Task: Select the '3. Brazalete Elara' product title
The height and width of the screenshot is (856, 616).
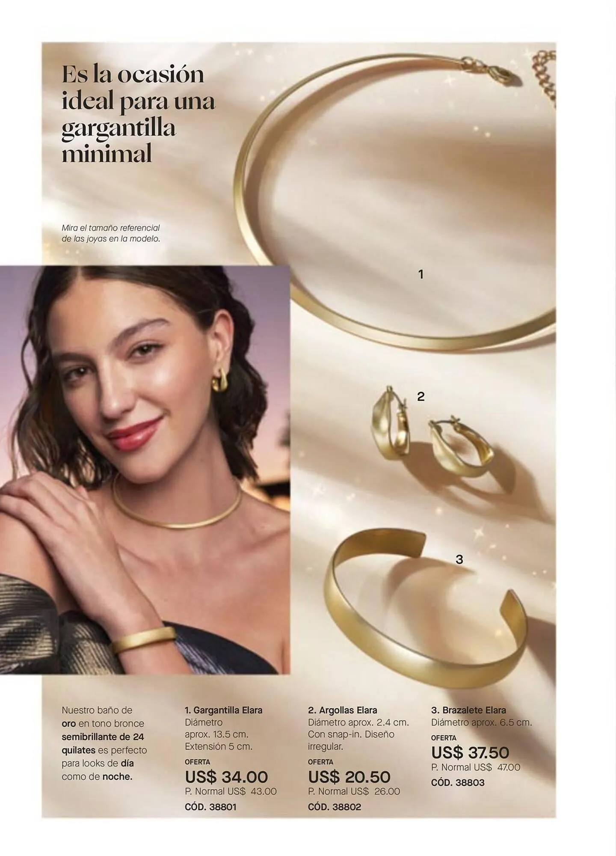Action: click(x=468, y=710)
